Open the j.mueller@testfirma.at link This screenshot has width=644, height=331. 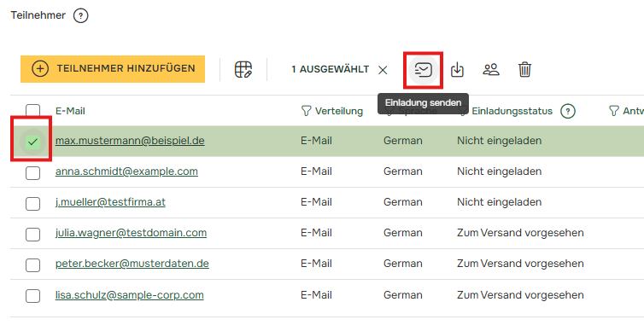(110, 202)
